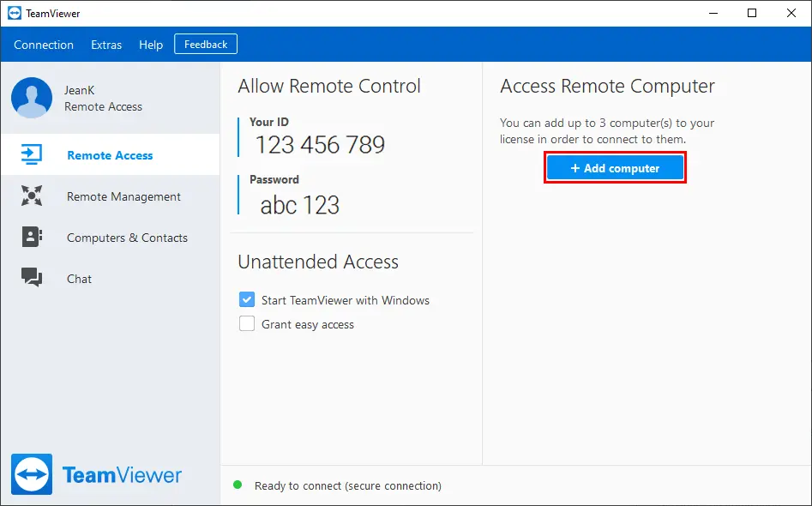Click the TeamViewer wordmark in sidebar footer

pyautogui.click(x=123, y=475)
